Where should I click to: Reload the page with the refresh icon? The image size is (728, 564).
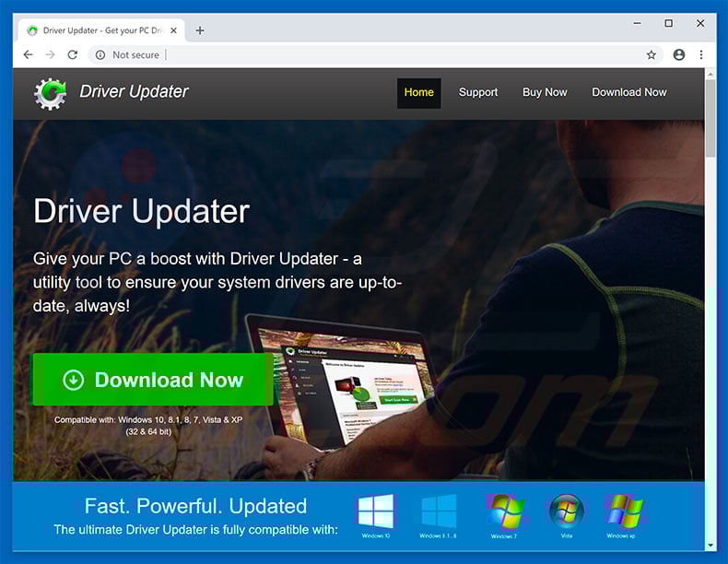pos(73,54)
